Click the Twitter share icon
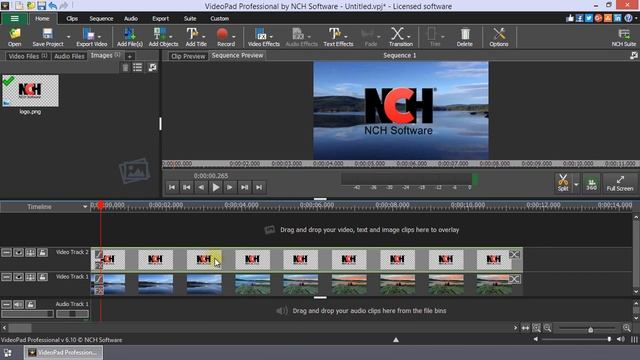The width and height of the screenshot is (640, 360). click(x=589, y=18)
